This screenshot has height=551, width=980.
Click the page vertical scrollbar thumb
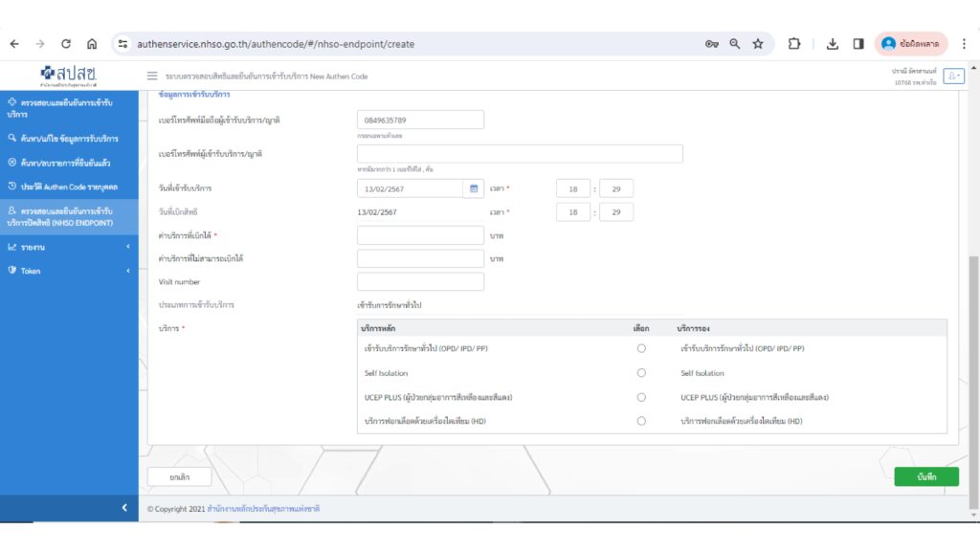point(973,383)
